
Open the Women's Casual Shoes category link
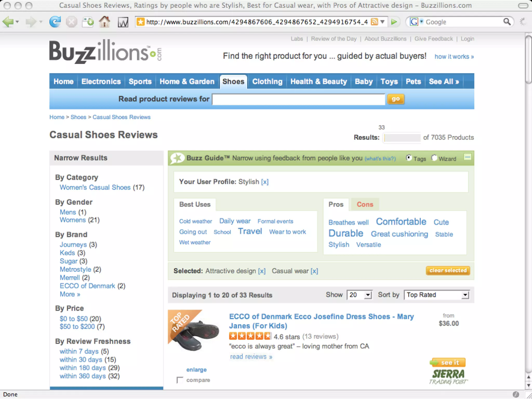pos(95,187)
